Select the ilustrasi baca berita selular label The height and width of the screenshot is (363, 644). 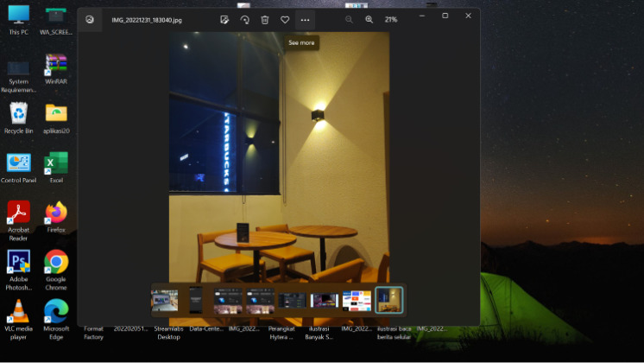point(395,333)
